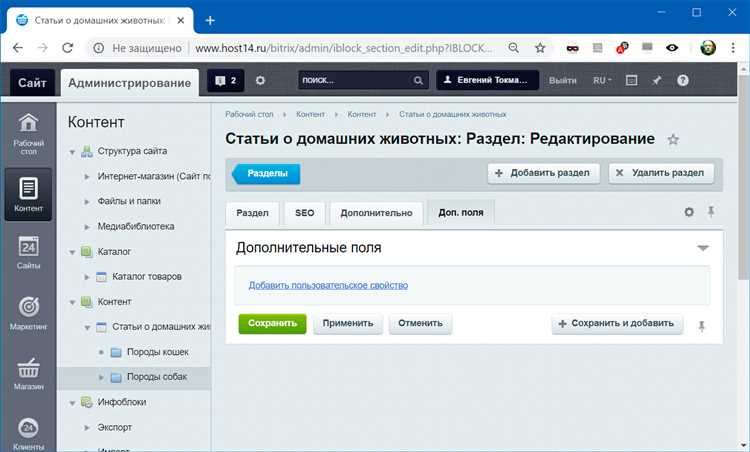Image resolution: width=750 pixels, height=452 pixels.
Task: Collapse the Статьи о домашних животных node
Action: pos(87,328)
